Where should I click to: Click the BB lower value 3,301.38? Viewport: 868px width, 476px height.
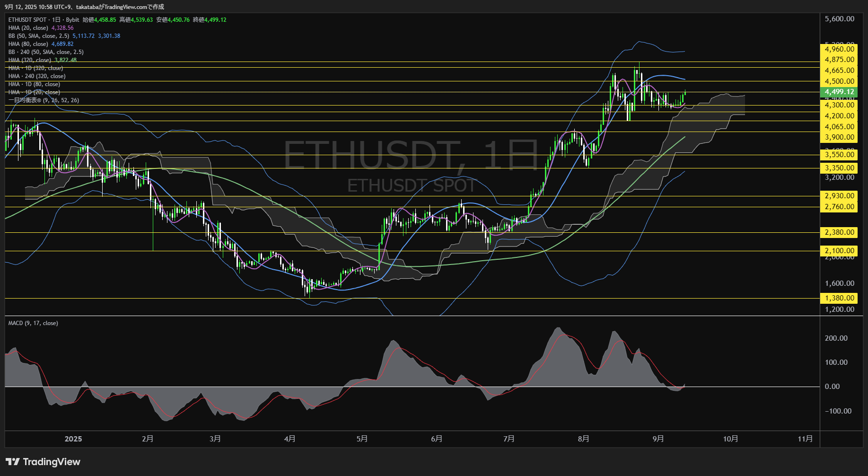pyautogui.click(x=109, y=36)
